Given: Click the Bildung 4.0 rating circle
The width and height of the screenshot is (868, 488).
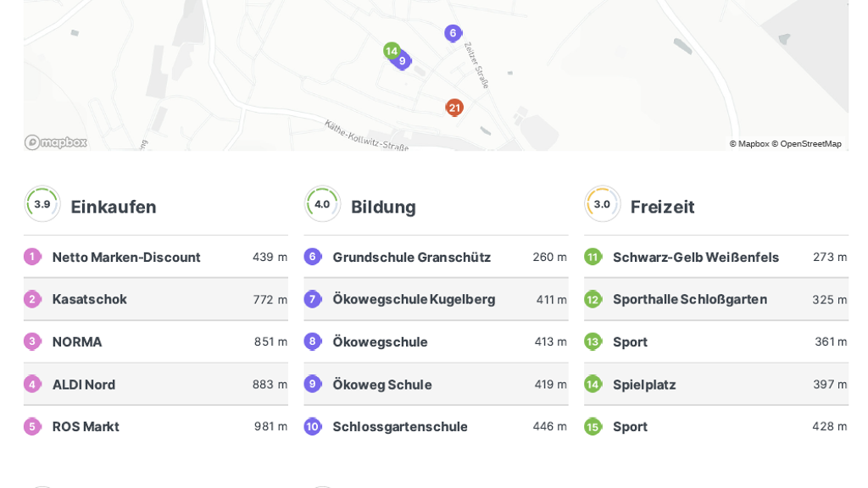Looking at the screenshot, I should pos(322,204).
